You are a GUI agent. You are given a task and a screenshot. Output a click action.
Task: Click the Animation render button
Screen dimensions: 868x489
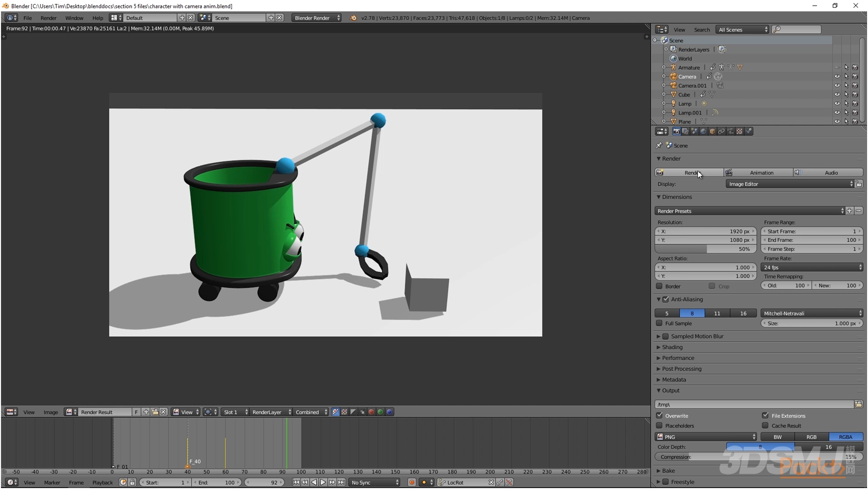[x=759, y=173]
